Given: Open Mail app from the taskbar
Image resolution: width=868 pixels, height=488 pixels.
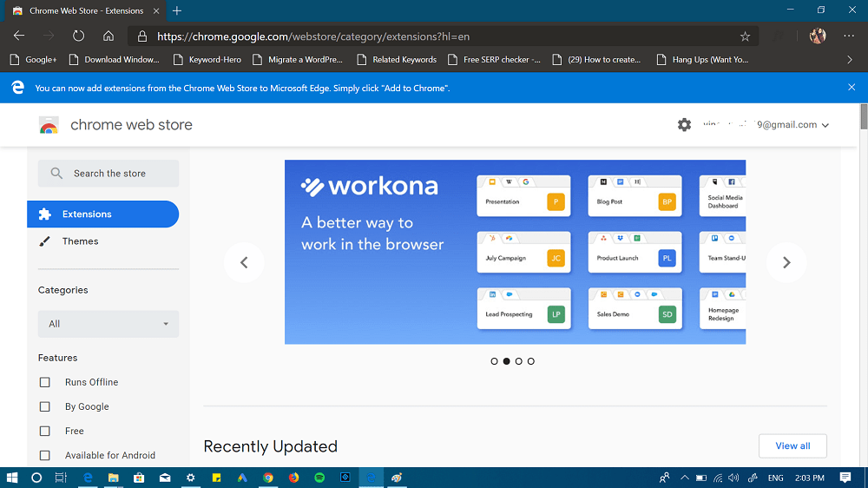Looking at the screenshot, I should tap(165, 478).
